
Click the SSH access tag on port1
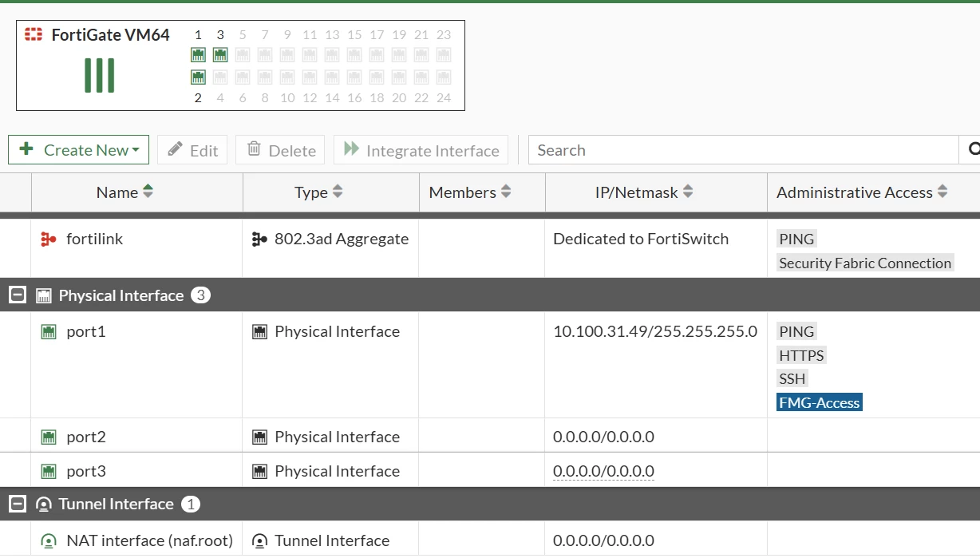click(792, 378)
